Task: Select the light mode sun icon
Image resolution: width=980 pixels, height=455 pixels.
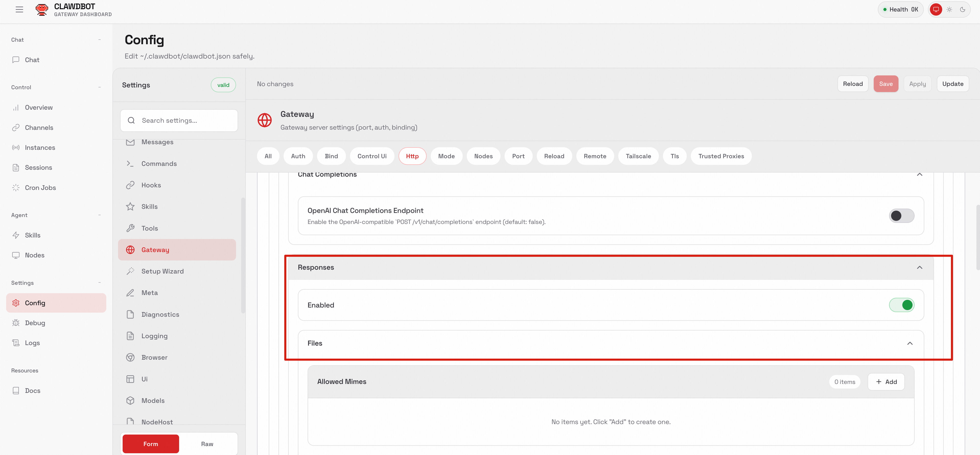Action: click(x=949, y=9)
